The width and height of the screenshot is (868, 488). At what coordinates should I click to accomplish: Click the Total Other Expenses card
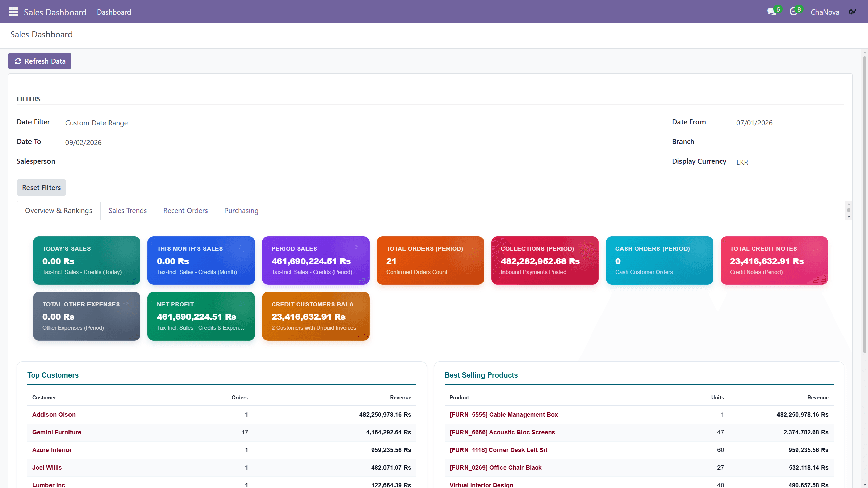tap(86, 316)
